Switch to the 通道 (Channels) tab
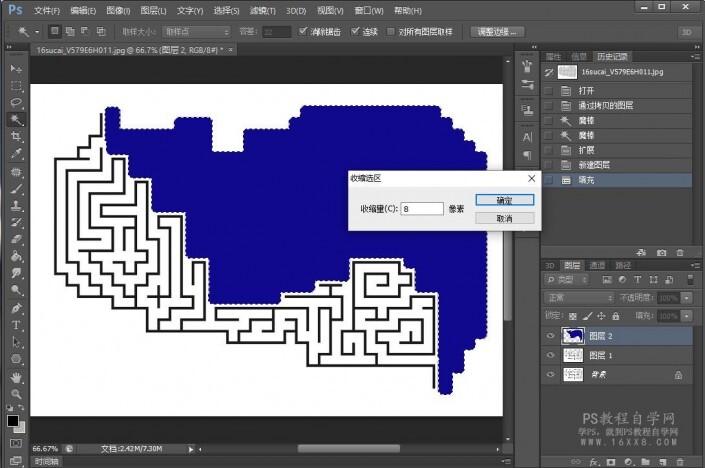The height and width of the screenshot is (468, 705). click(598, 265)
